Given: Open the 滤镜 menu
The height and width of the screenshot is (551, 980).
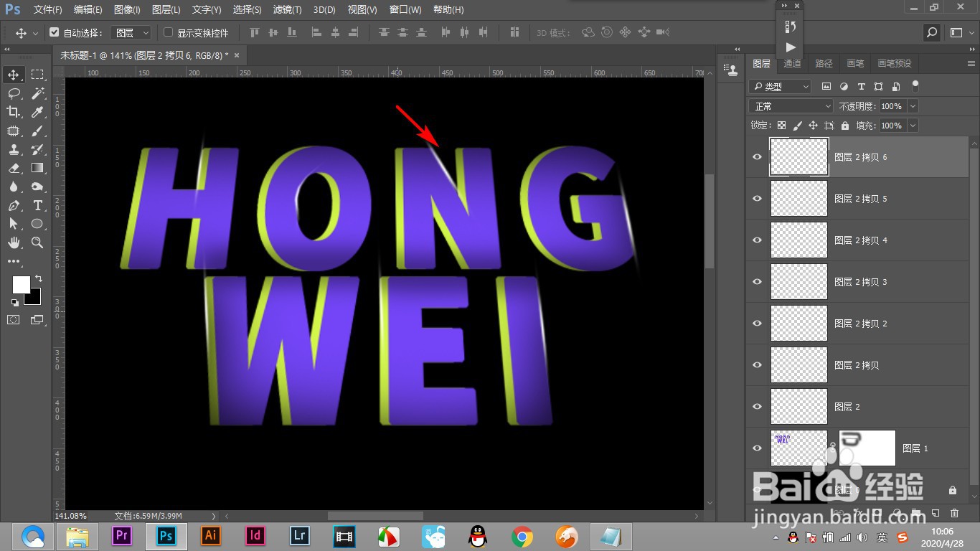Looking at the screenshot, I should pos(286,9).
